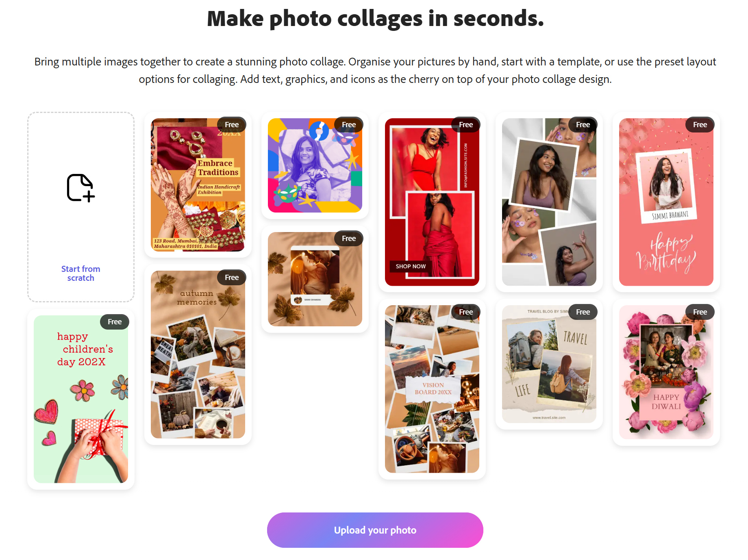Click the Upload your photo button
The width and height of the screenshot is (748, 560).
coord(375,530)
